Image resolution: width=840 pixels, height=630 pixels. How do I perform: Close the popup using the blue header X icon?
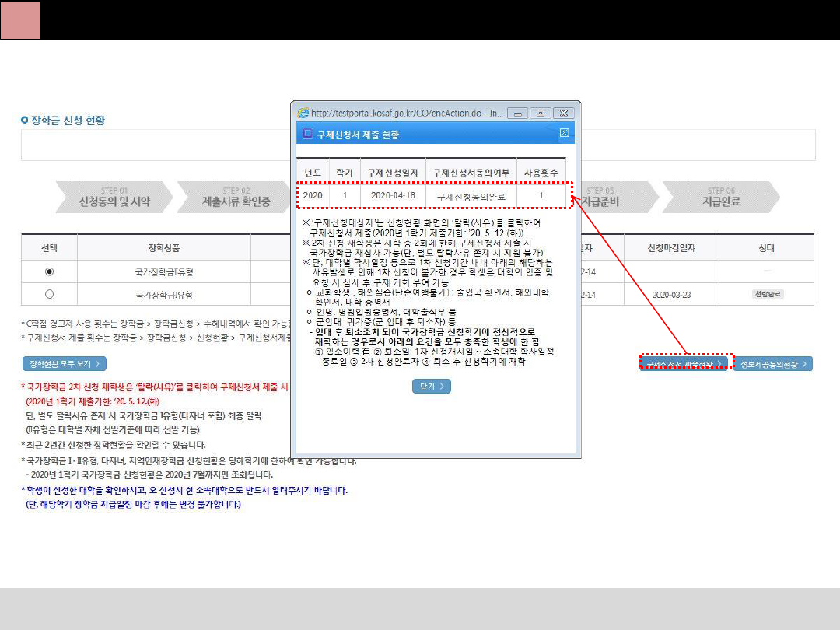tap(564, 133)
